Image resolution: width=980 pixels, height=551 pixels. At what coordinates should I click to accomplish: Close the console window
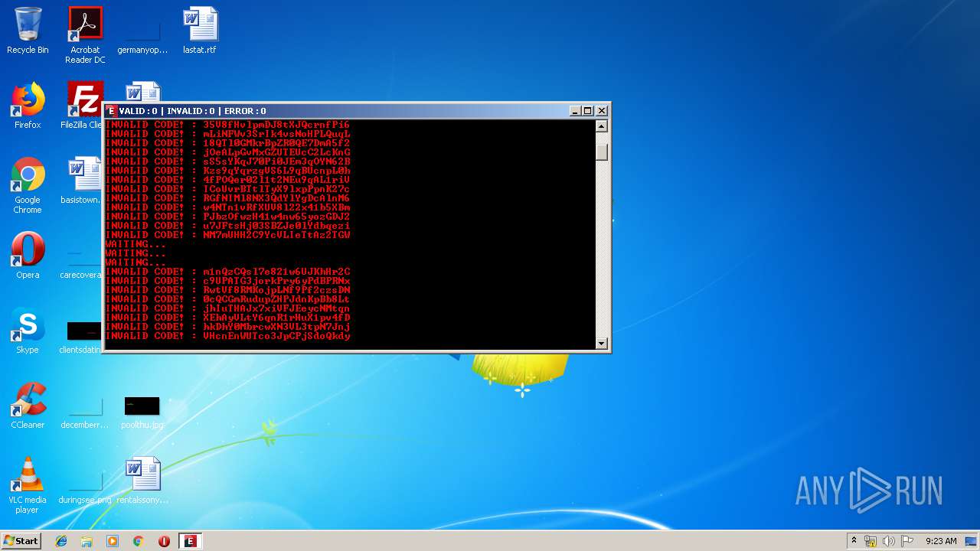(x=601, y=111)
